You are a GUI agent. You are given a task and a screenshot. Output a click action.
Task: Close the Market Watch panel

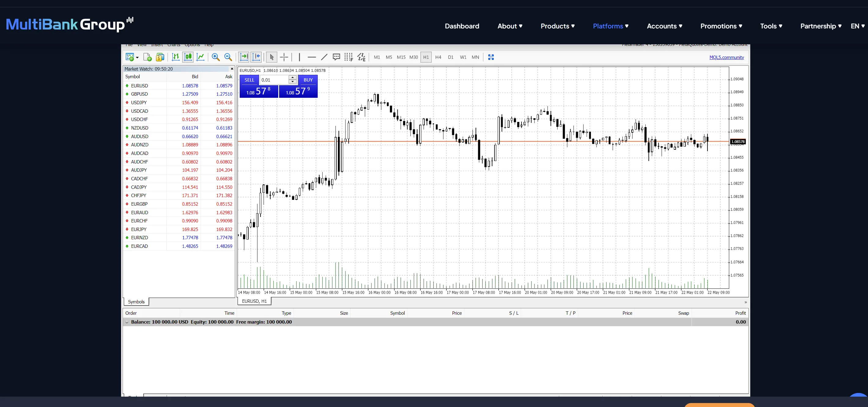(x=232, y=69)
